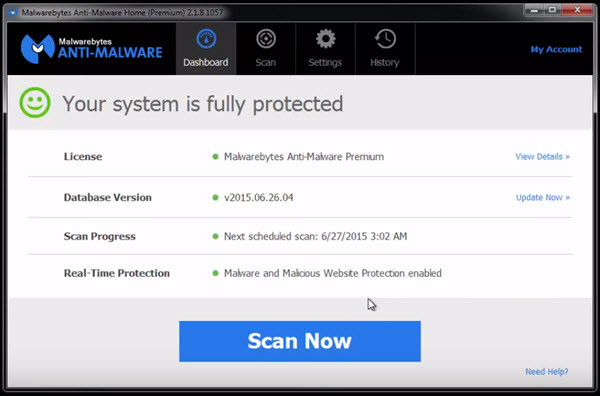Click the green dot beside next scheduled scan

click(215, 236)
